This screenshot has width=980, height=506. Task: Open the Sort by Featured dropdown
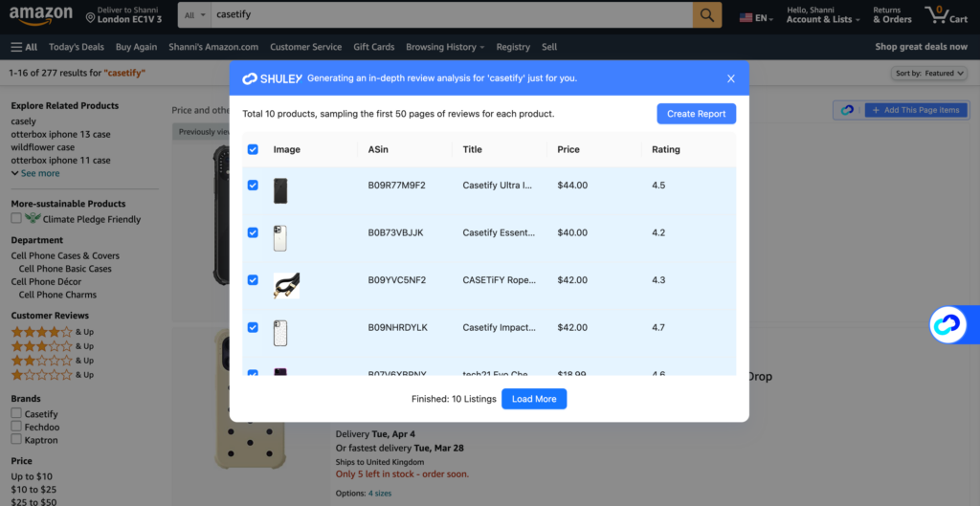(x=931, y=73)
